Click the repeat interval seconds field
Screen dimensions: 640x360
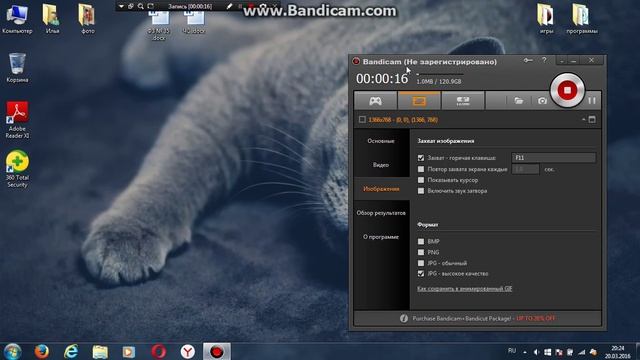[525, 169]
